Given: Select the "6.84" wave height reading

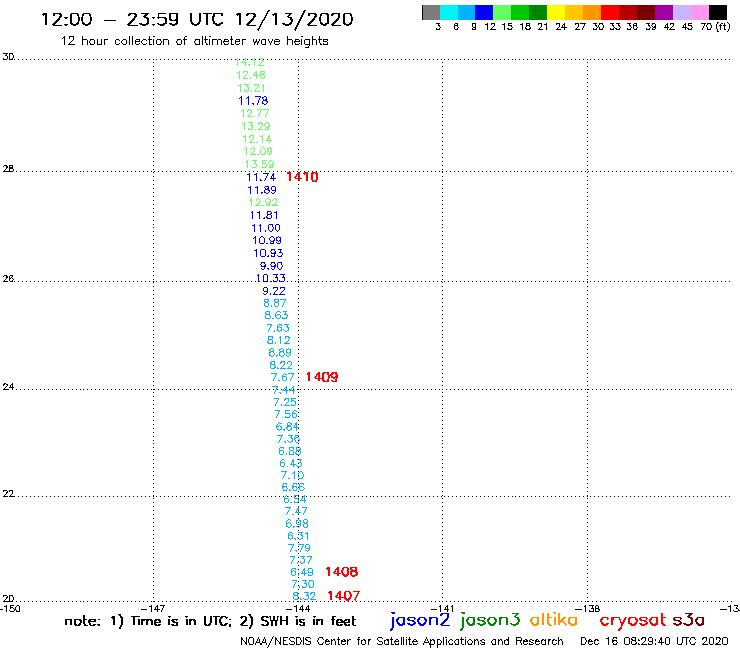Looking at the screenshot, I should (287, 427).
